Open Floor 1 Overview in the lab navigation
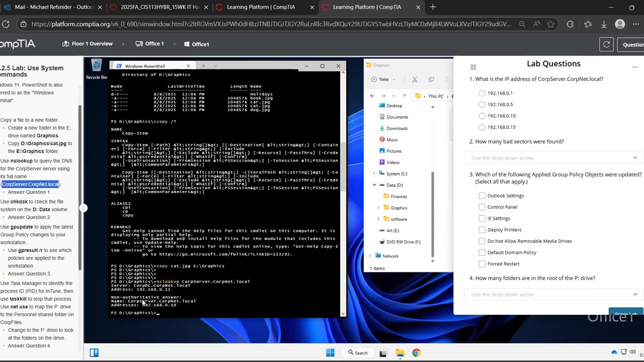Screen dimensions: 644x362 [x=88, y=44]
